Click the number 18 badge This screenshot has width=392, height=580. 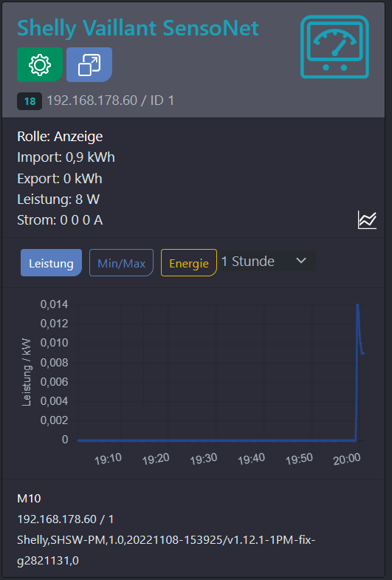click(30, 101)
